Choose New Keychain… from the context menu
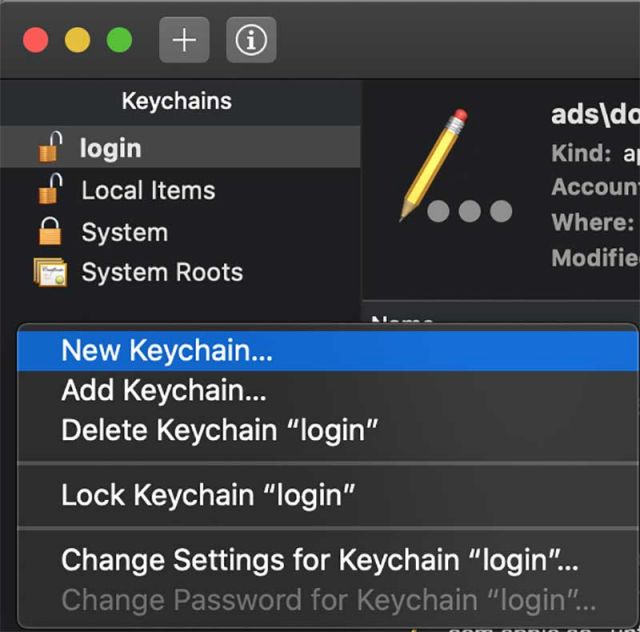 coord(327,350)
